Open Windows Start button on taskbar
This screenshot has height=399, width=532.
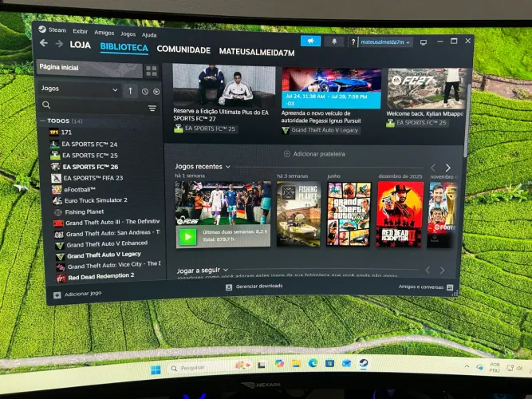156,369
